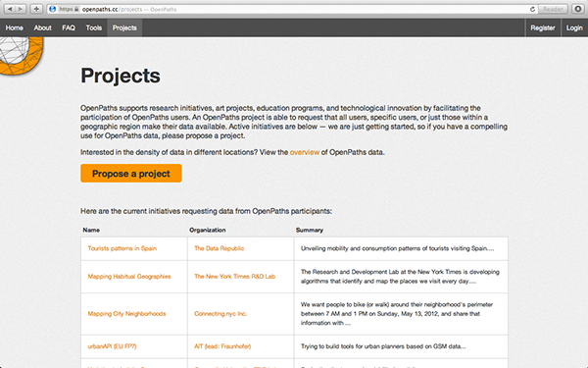
Task: Click the OpenPaths orange logo
Action: click(21, 55)
